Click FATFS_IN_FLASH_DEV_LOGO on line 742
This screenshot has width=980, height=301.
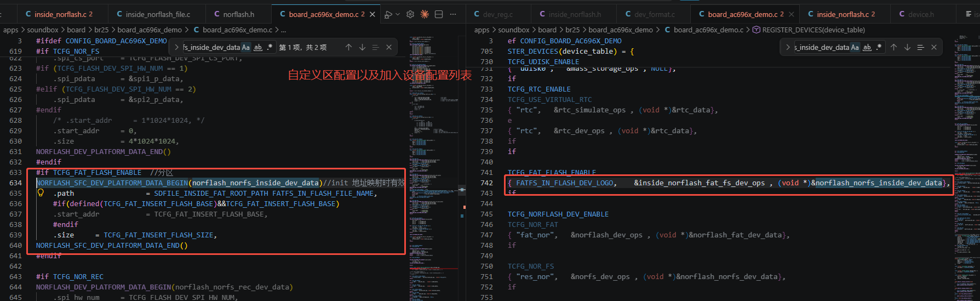click(x=565, y=183)
